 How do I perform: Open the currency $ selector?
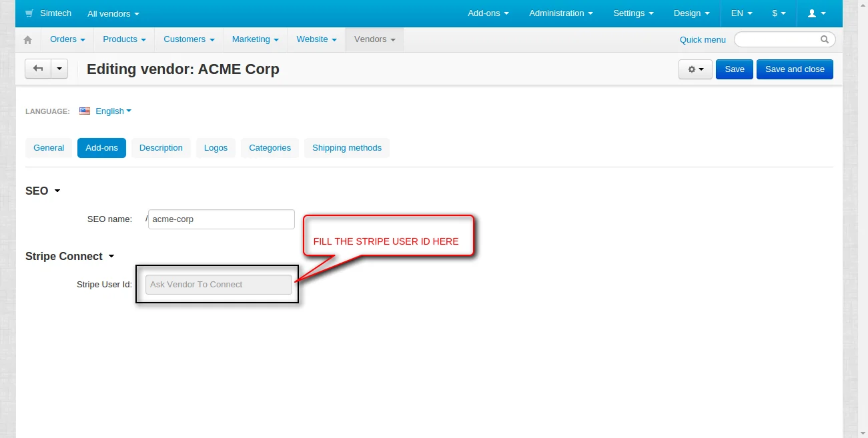click(779, 13)
